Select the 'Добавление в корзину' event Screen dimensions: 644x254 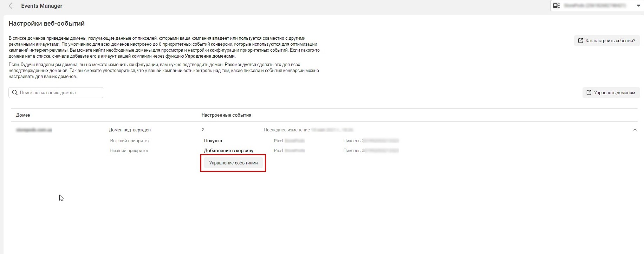tap(229, 151)
